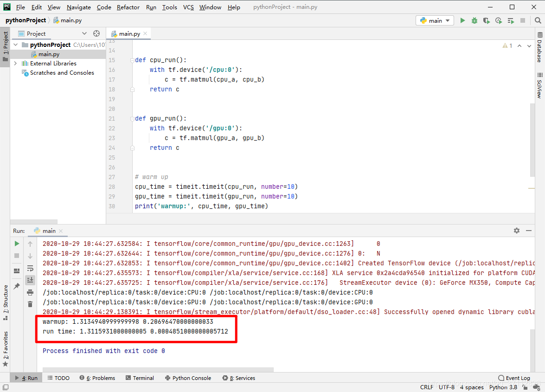
Task: Click the concurrency diagram run icon
Action: click(x=511, y=21)
